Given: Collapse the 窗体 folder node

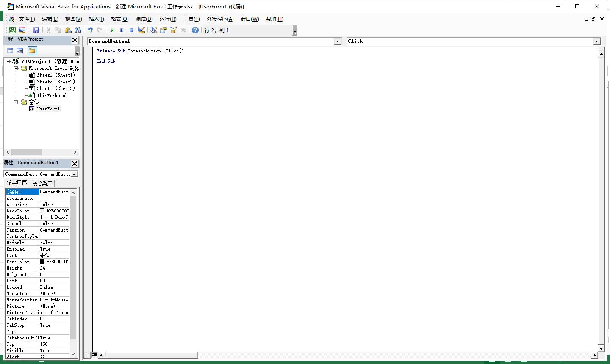Looking at the screenshot, I should [x=16, y=102].
